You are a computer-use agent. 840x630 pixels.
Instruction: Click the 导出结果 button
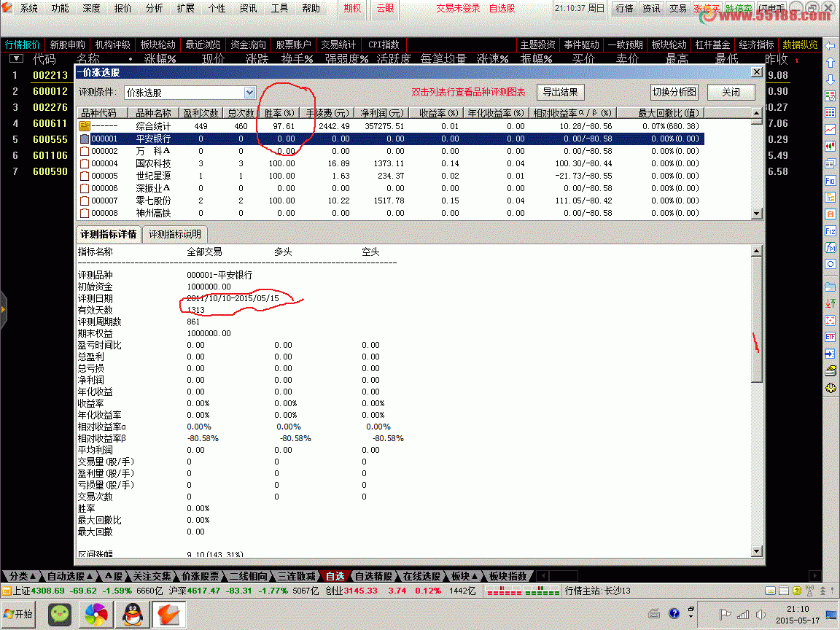click(560, 92)
